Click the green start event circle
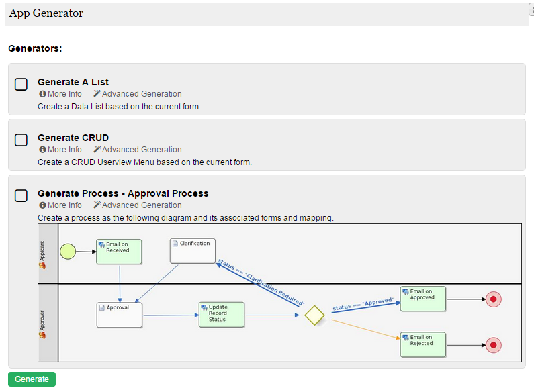This screenshot has width=534, height=392. pos(68,252)
